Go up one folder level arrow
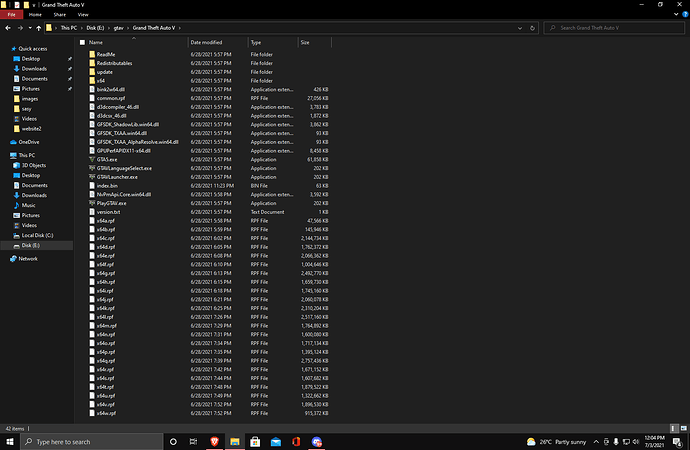 click(x=40, y=28)
